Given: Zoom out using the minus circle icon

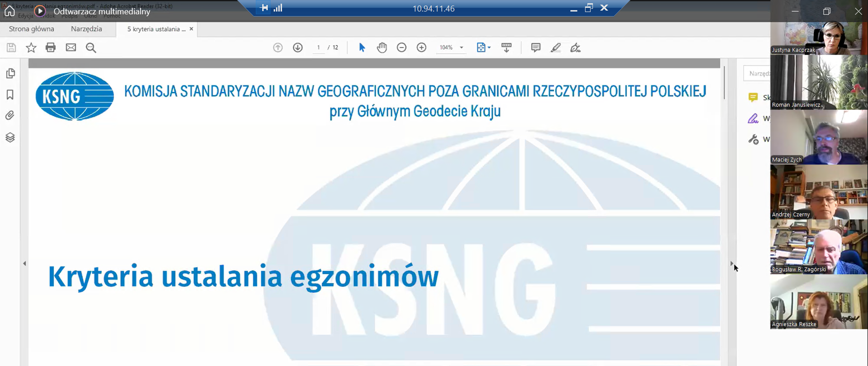Looking at the screenshot, I should point(401,47).
